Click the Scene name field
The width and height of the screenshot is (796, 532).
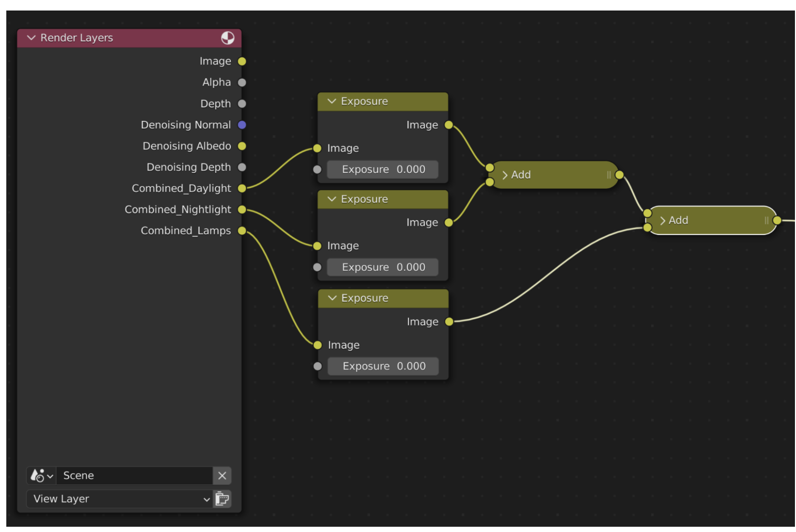[x=134, y=476]
